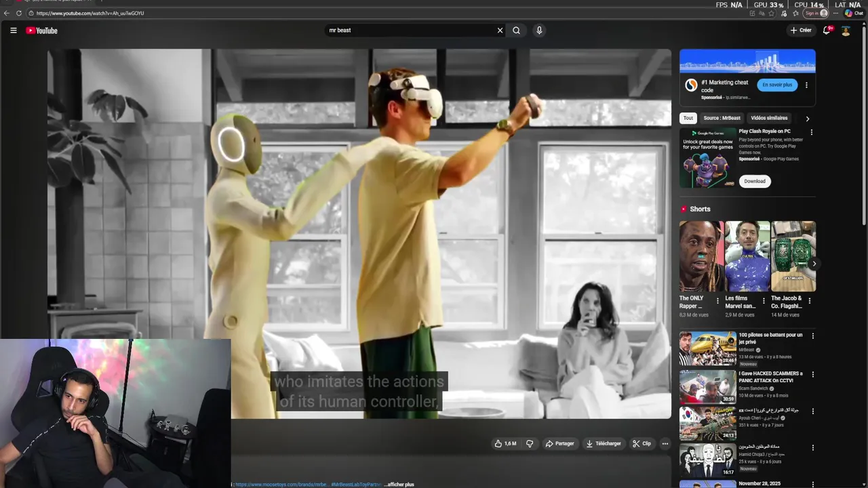This screenshot has height=488, width=868.
Task: Open options for 'HACKED SCAMMERS' video
Action: 813,374
